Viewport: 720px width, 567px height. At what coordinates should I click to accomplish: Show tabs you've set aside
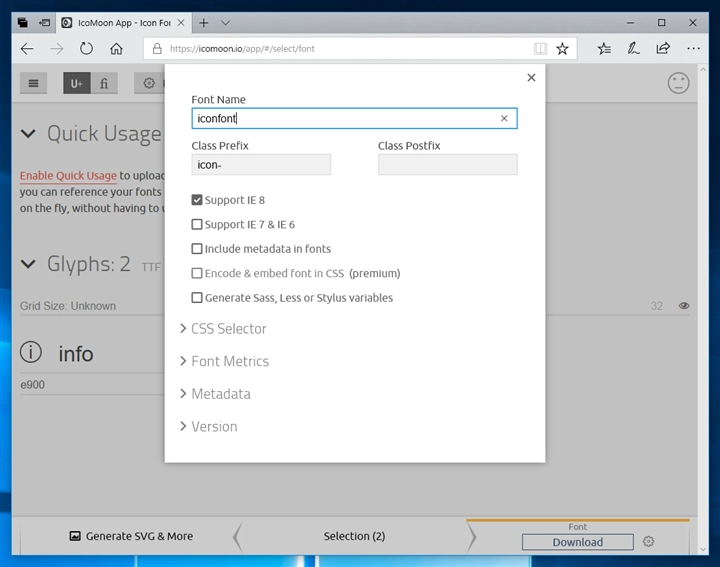[22, 22]
